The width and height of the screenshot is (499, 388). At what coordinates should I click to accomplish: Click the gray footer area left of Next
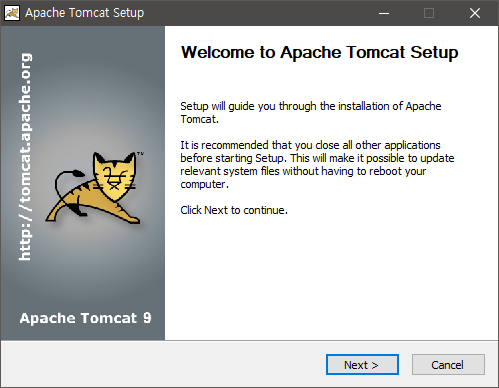pyautogui.click(x=163, y=364)
